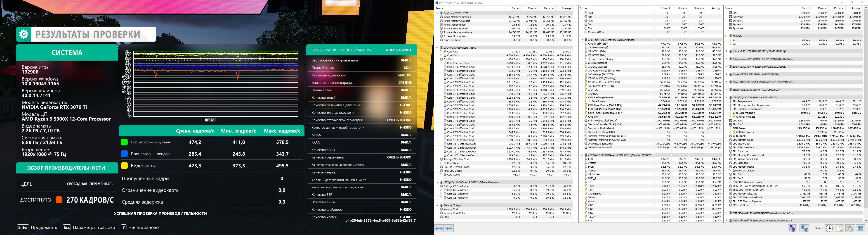Collapse the GPU [#0]: NVIDIA GeForce RTX 3070 Ti group
This screenshot has width=868, height=235.
[726, 97]
